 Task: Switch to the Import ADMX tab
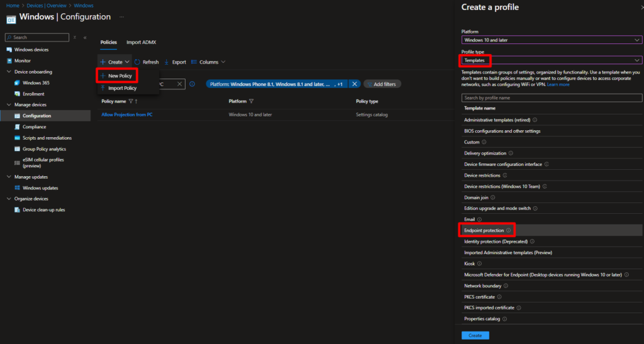[142, 42]
